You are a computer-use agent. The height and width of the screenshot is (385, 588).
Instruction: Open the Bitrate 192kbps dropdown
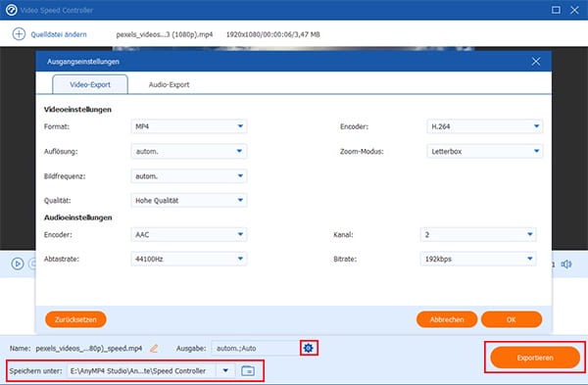coord(478,259)
